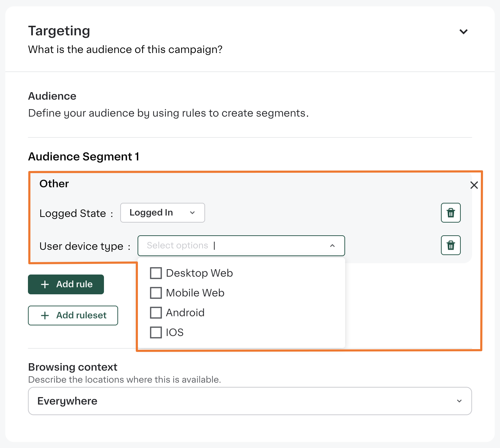Click the plus icon on Add rule

point(45,284)
